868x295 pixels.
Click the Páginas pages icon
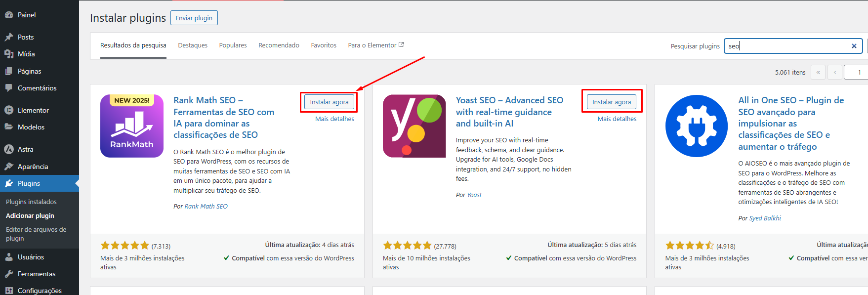pyautogui.click(x=9, y=71)
